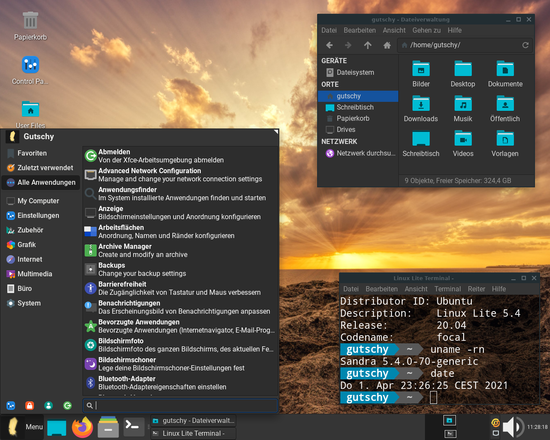This screenshot has width=550, height=440.
Task: Open the System category in menu
Action: pyautogui.click(x=41, y=303)
